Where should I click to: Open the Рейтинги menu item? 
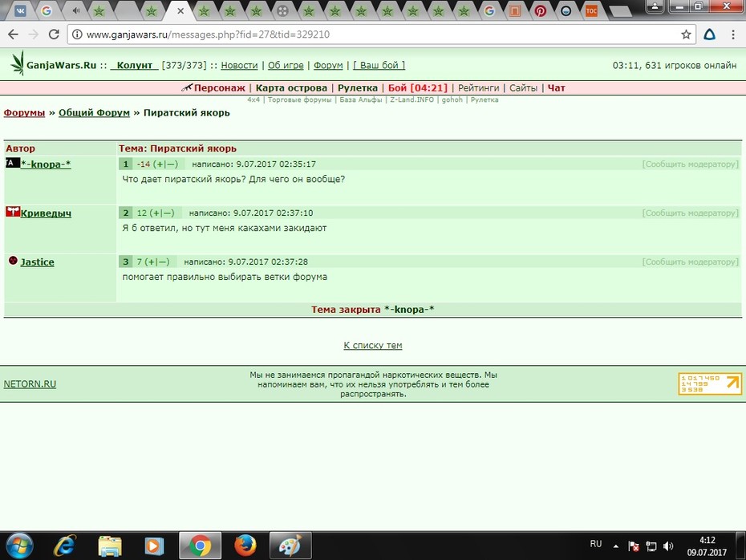478,87
